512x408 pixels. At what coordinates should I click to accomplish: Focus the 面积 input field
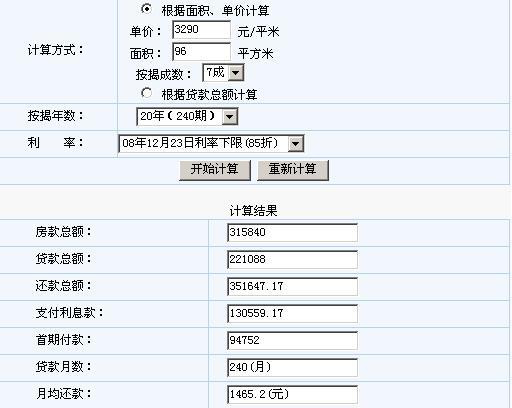point(201,52)
